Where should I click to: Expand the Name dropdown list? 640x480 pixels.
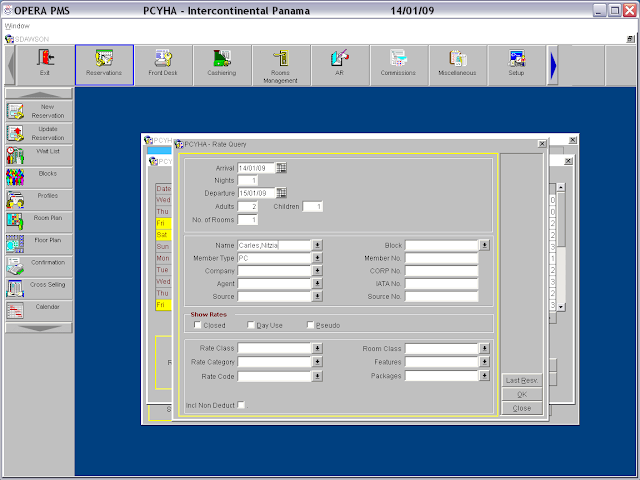(317, 245)
